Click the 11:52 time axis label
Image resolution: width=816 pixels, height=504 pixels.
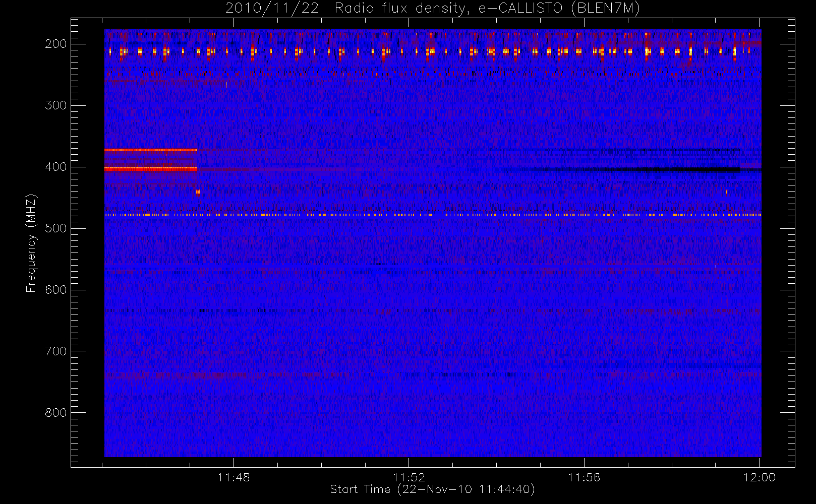[x=409, y=477]
